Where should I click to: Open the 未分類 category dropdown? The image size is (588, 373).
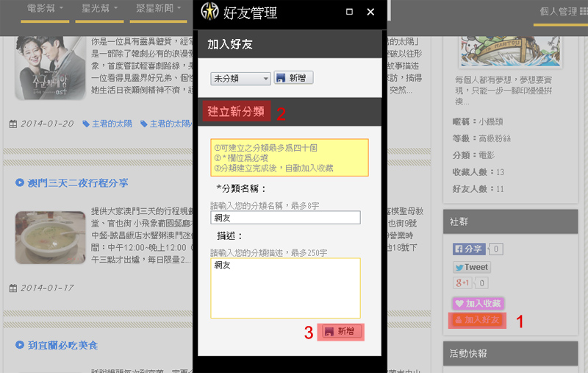coord(240,79)
